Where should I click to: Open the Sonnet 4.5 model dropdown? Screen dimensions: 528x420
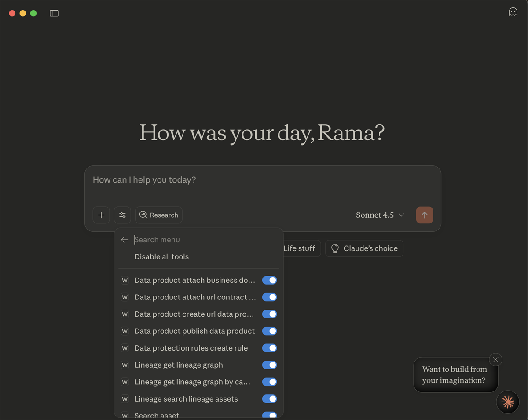tap(380, 215)
